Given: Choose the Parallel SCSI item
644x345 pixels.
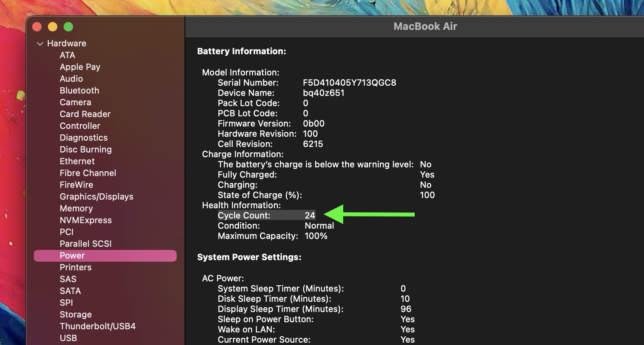Looking at the screenshot, I should pos(86,244).
